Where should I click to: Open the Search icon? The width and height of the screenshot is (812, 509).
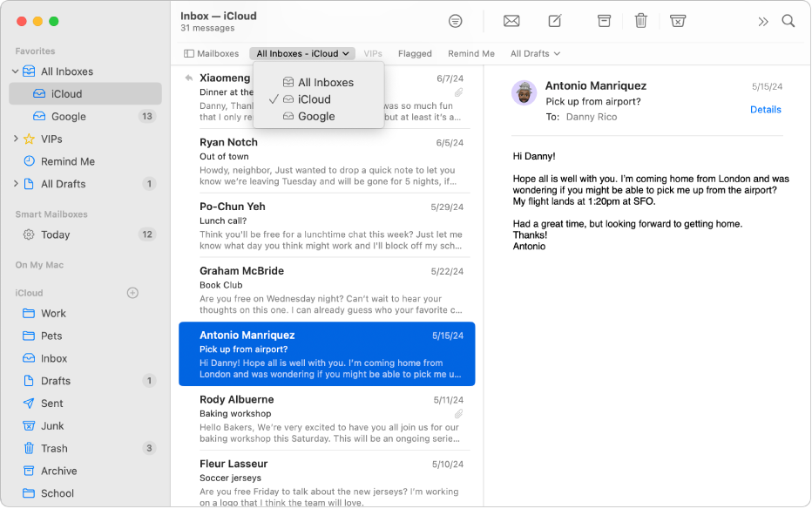(788, 20)
